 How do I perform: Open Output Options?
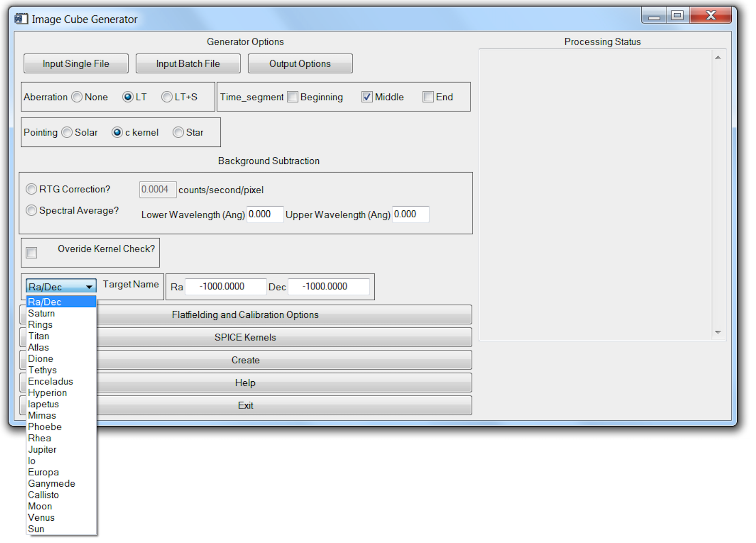[300, 64]
